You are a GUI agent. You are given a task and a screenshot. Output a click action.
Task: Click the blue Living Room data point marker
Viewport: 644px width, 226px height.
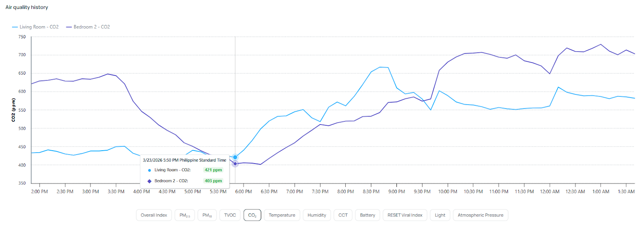[235, 157]
